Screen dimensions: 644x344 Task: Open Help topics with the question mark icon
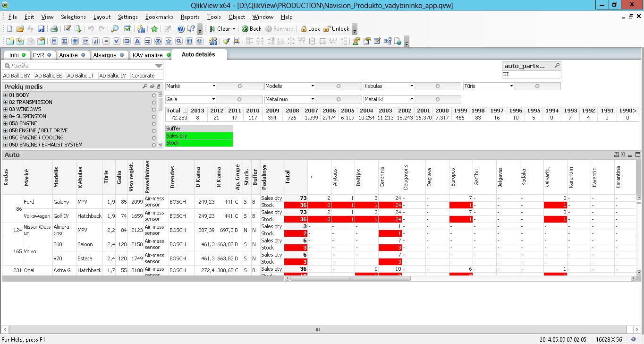click(x=180, y=29)
